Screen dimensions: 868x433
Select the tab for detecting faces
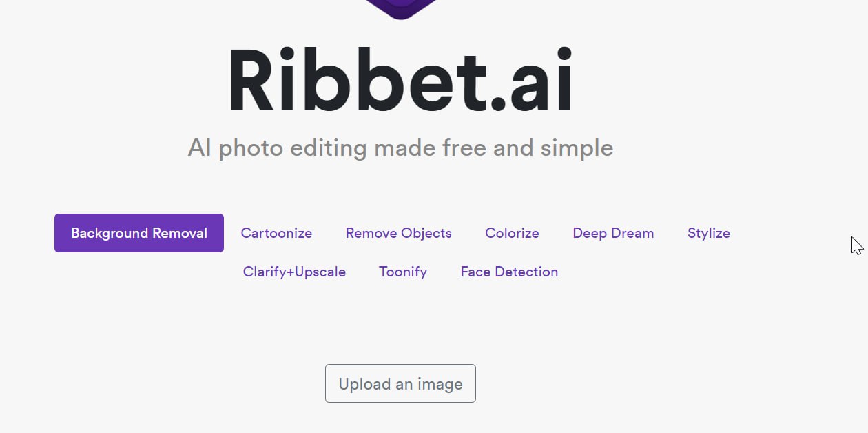tap(509, 272)
